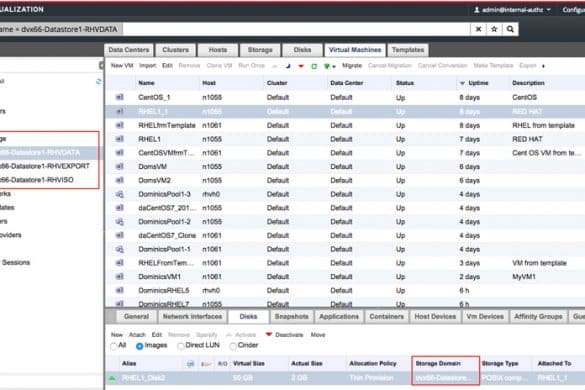Sort by the Status column header

[404, 83]
